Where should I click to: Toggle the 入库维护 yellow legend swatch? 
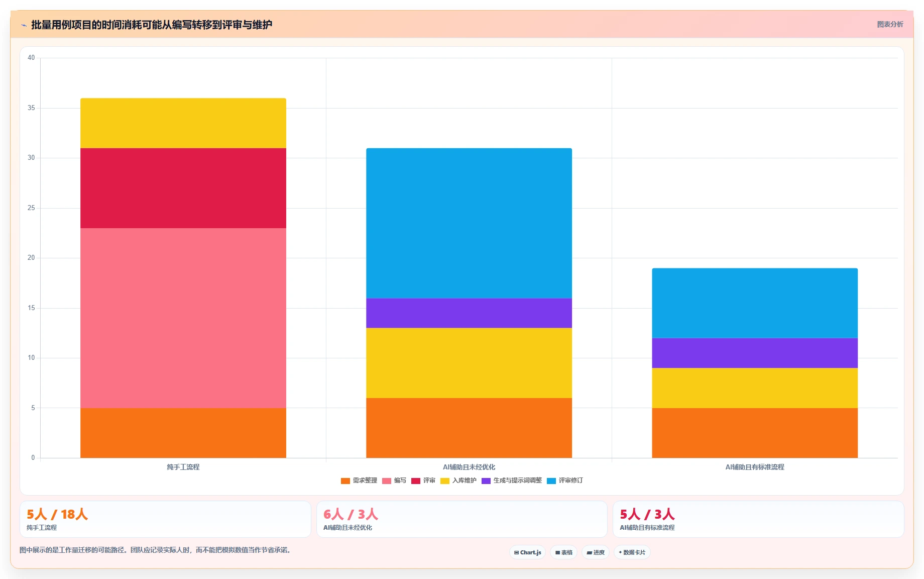(x=444, y=481)
